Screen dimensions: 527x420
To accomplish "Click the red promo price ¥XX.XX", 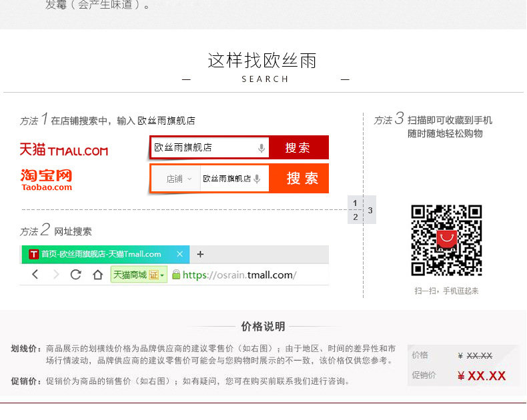I will click(x=482, y=375).
